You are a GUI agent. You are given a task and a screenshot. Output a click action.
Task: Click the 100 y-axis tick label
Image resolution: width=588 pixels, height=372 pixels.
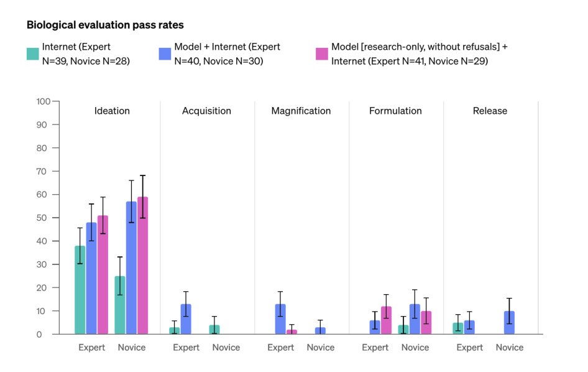coord(43,101)
